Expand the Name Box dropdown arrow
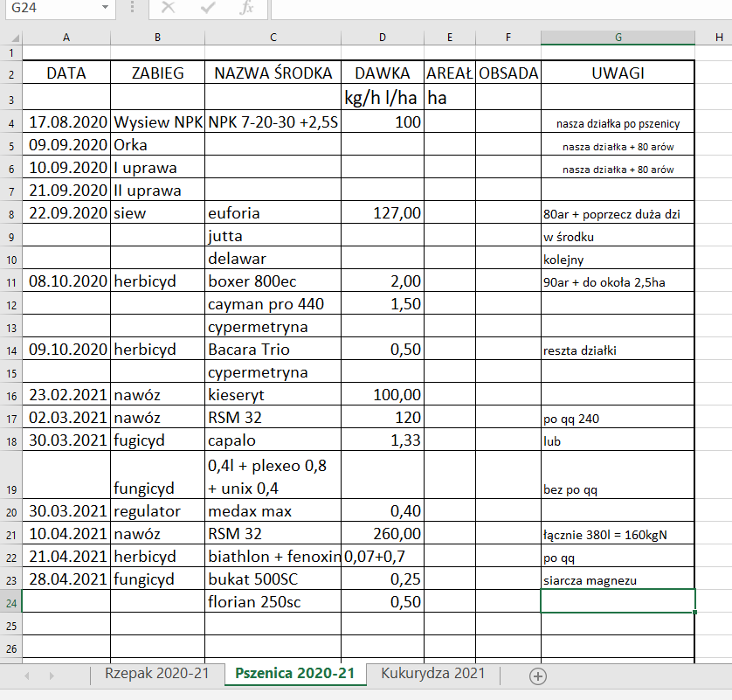 (105, 8)
